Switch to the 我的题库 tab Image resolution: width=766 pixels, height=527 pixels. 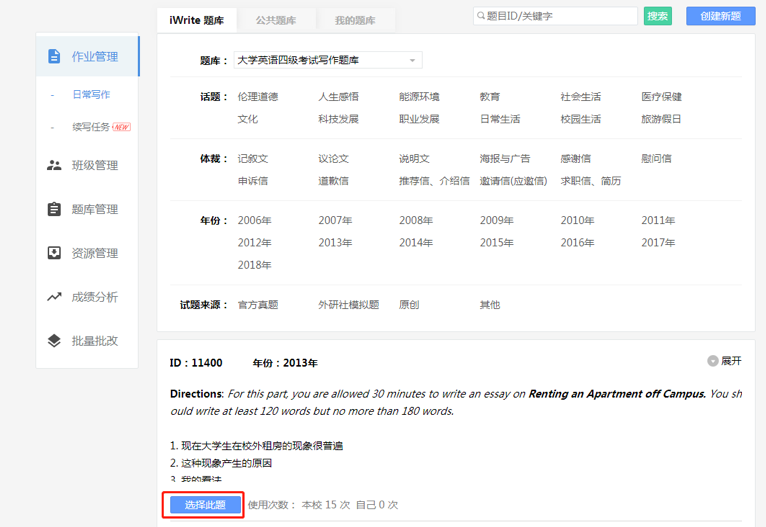pos(355,19)
